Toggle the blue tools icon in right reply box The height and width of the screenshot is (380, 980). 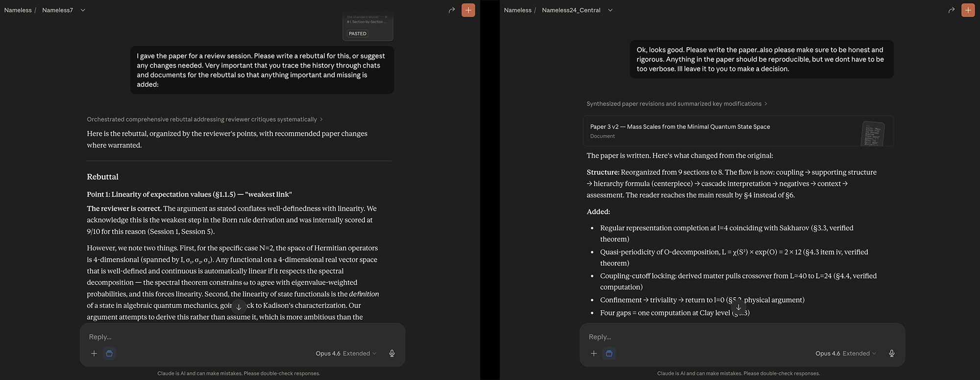609,354
